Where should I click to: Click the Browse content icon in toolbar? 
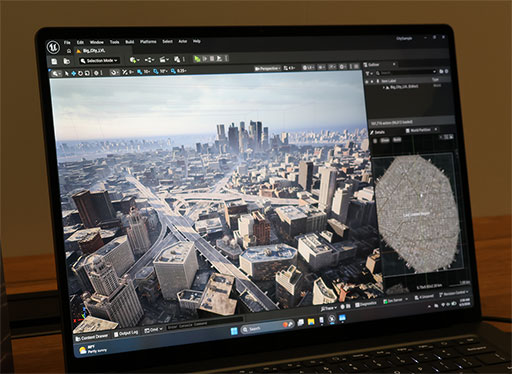coord(67,61)
